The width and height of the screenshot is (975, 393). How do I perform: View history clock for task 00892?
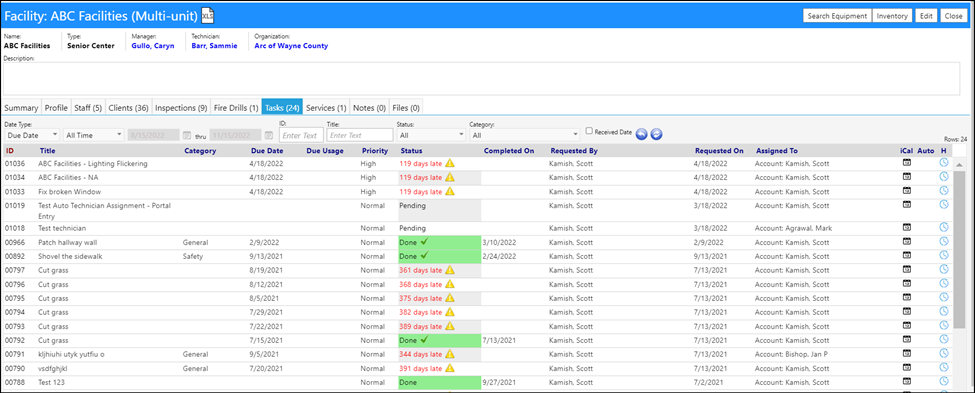943,255
